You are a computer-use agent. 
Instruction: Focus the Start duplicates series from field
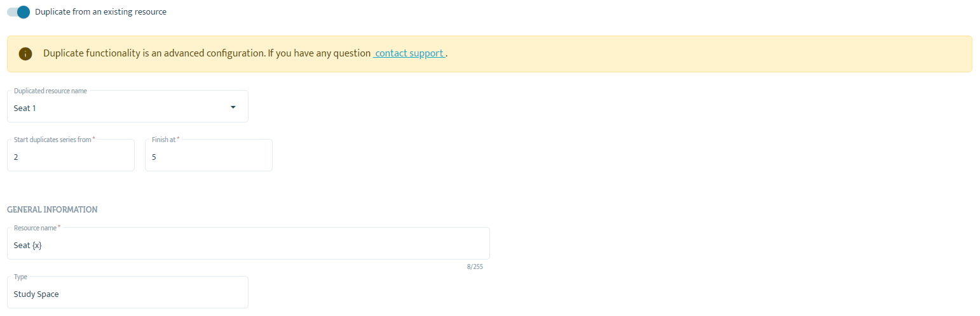[71, 155]
